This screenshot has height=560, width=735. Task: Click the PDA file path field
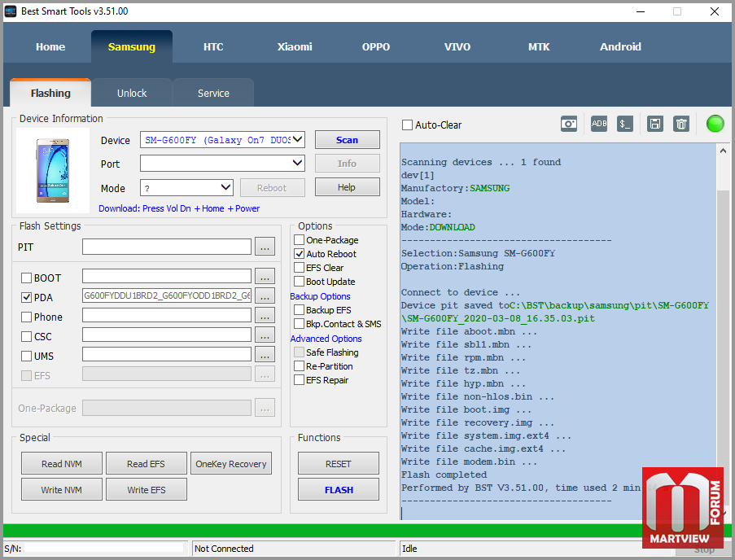click(167, 295)
